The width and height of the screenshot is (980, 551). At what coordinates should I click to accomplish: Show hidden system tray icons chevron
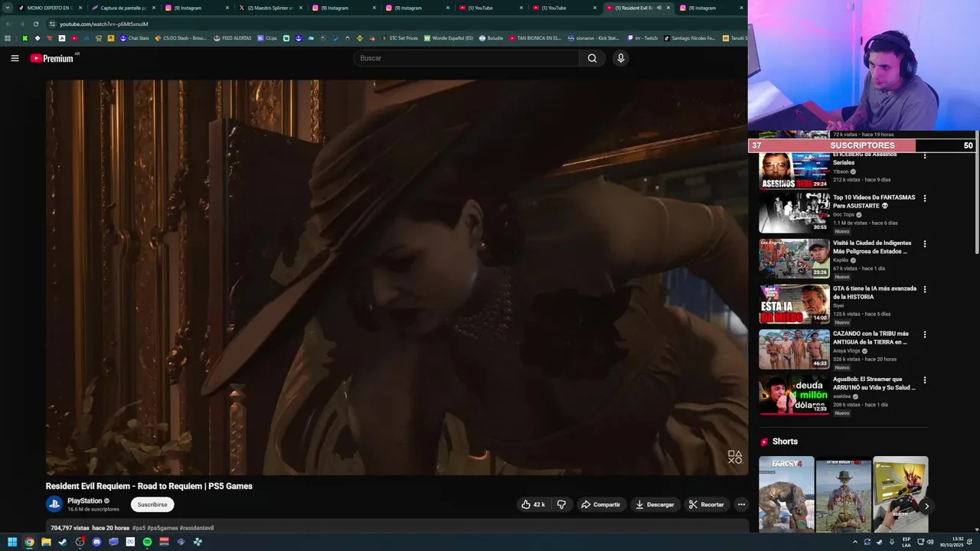855,542
